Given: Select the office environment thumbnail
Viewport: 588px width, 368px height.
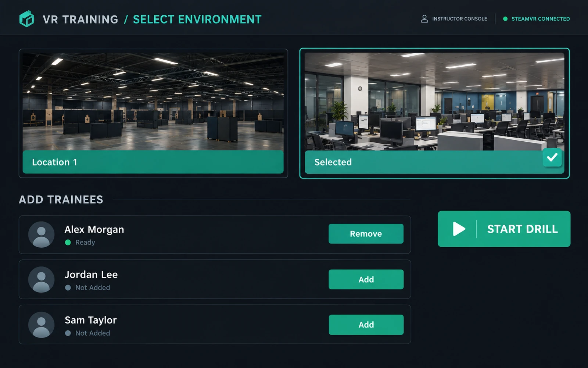Looking at the screenshot, I should pos(434,102).
